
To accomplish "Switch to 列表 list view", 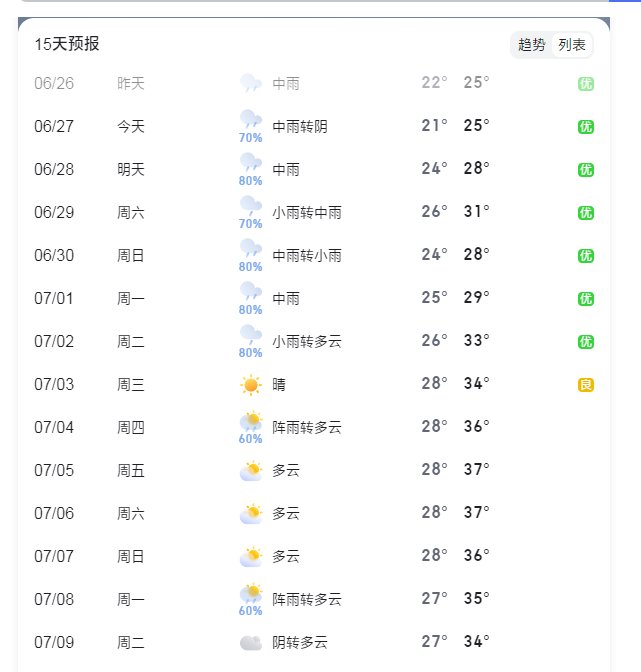I will 572,45.
